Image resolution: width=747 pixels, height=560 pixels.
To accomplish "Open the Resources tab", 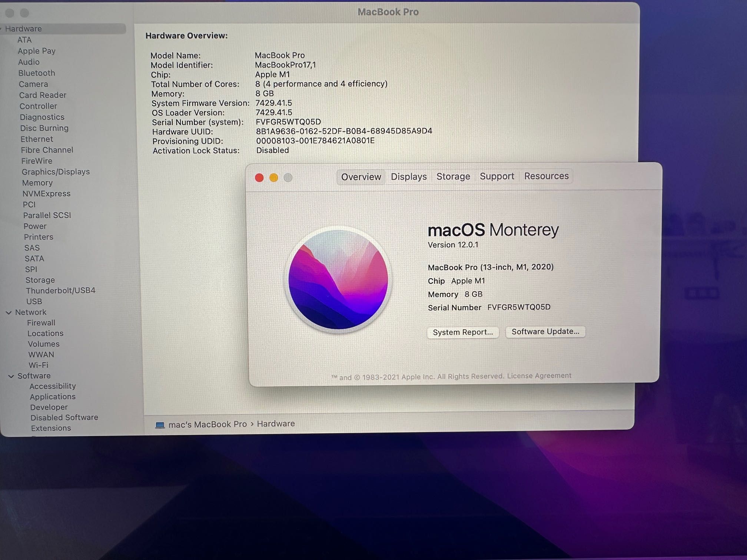I will click(x=546, y=176).
